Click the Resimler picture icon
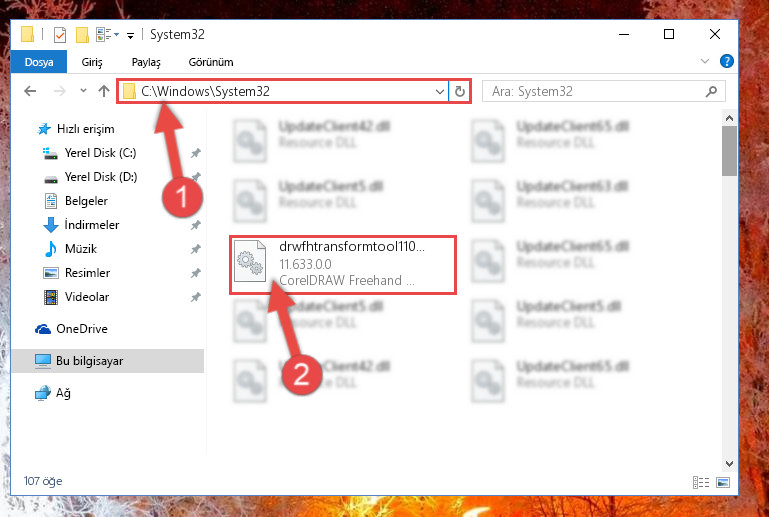 (51, 273)
